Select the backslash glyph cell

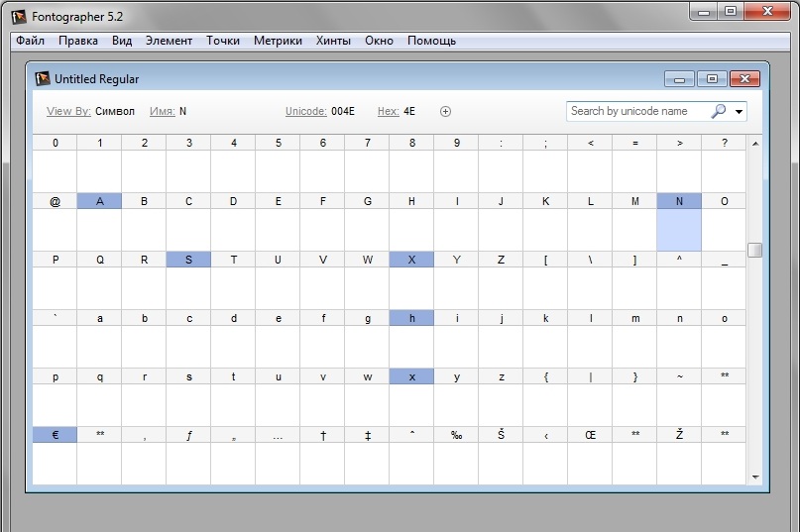point(590,280)
